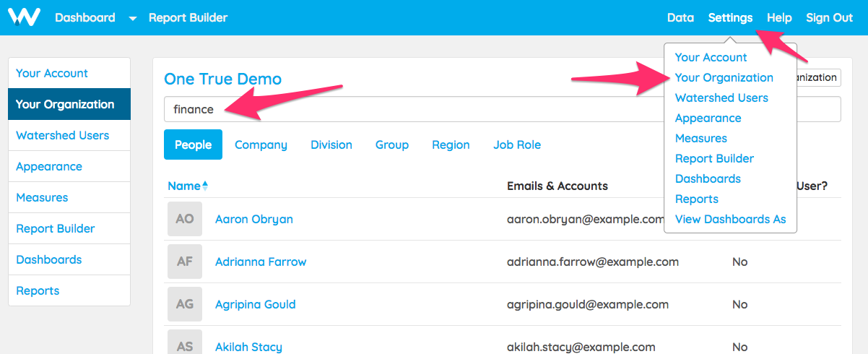The height and width of the screenshot is (354, 868).
Task: Switch to the Division tab
Action: [331, 144]
